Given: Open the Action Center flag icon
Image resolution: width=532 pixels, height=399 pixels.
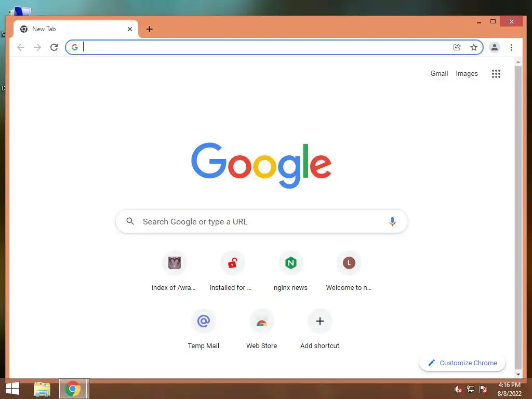Looking at the screenshot, I should click(483, 389).
